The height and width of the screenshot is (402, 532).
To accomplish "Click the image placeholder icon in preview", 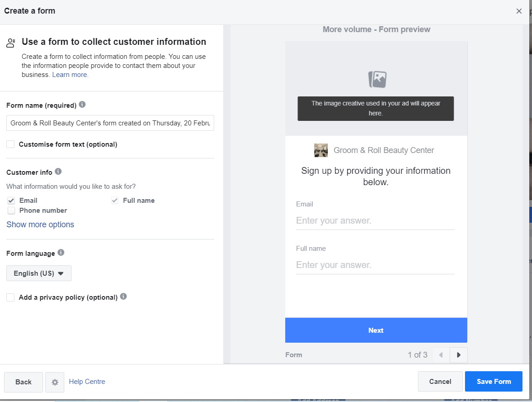I will (x=377, y=79).
